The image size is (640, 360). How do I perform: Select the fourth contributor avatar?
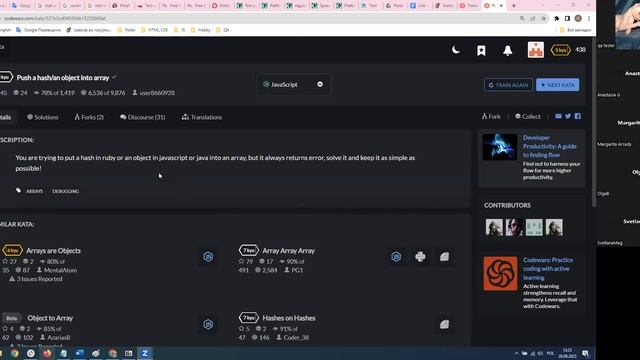click(554, 227)
